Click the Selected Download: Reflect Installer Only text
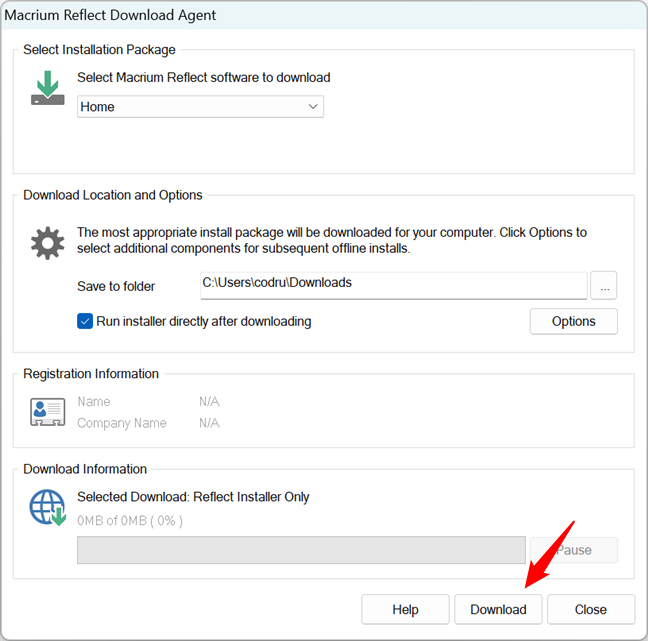The height and width of the screenshot is (641, 648). [x=193, y=497]
